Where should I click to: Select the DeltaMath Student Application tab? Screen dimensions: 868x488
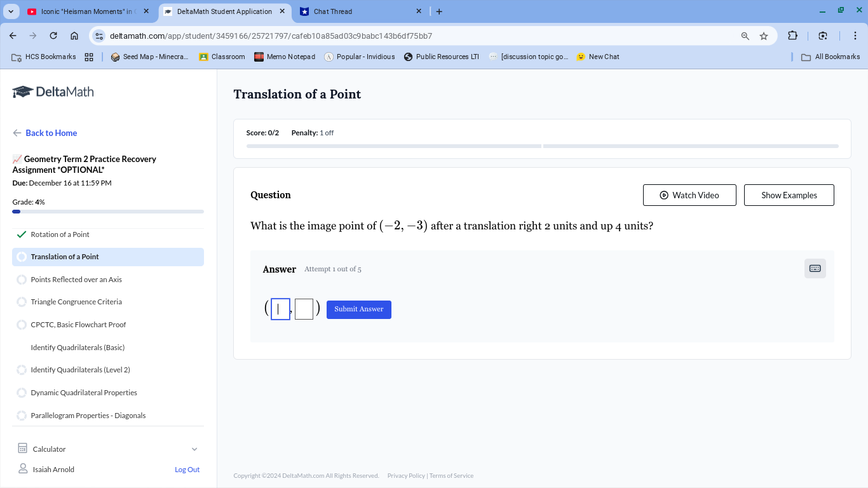(224, 11)
